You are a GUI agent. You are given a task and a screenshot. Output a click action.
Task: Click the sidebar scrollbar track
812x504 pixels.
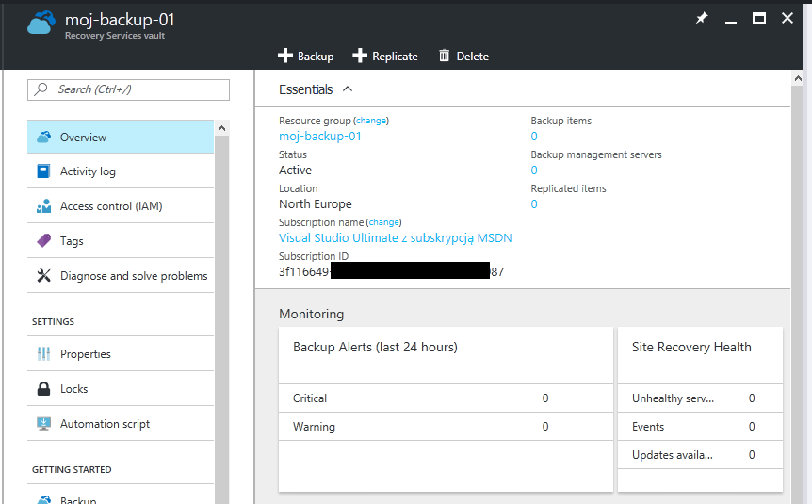click(221, 319)
